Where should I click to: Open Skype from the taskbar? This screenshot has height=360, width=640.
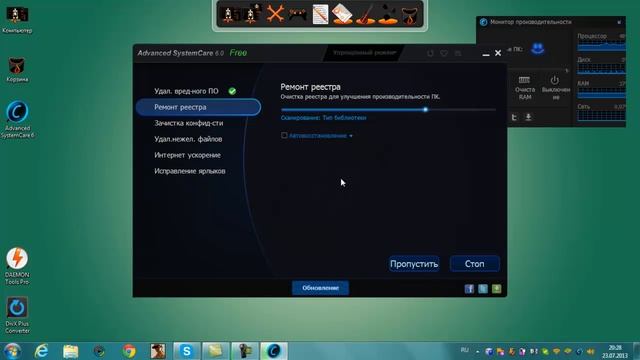click(x=187, y=351)
